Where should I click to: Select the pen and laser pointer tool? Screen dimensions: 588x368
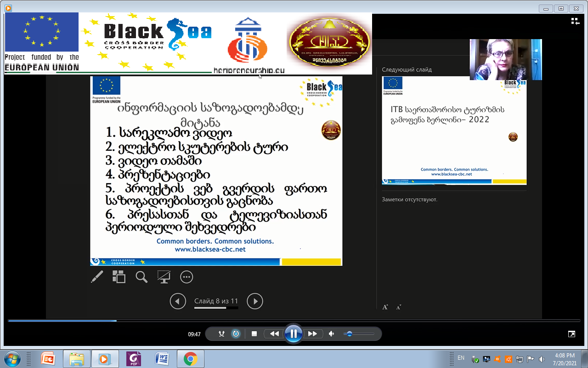coord(97,276)
